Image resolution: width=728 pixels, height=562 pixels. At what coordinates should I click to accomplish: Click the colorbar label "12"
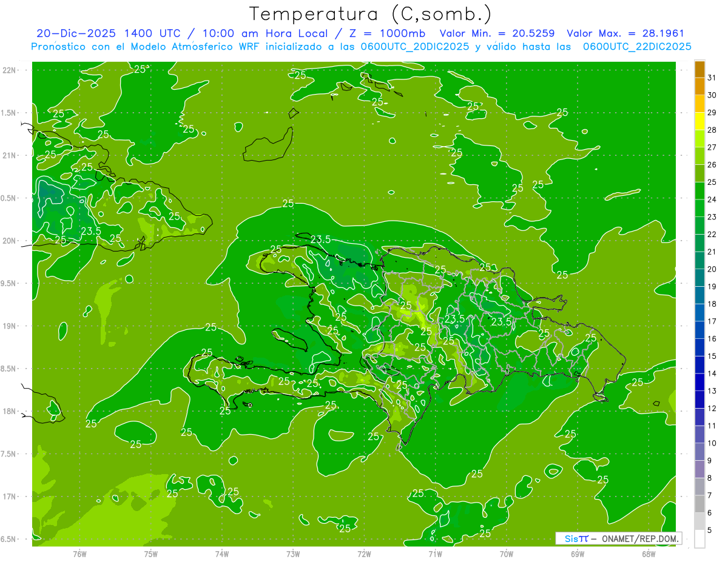(x=712, y=408)
